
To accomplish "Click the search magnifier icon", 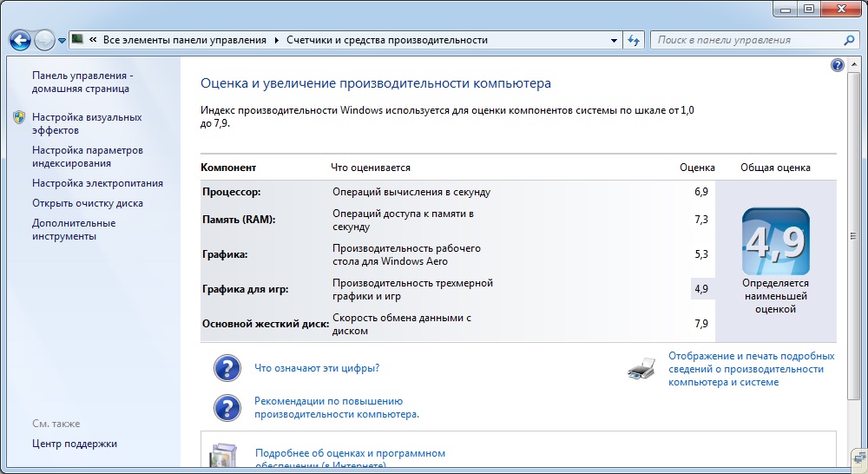I will tap(850, 40).
